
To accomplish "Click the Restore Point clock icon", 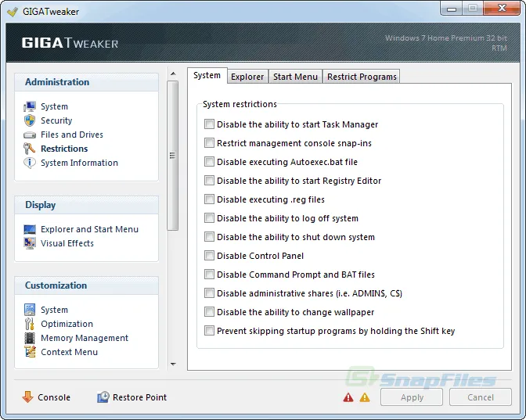I will pyautogui.click(x=103, y=397).
